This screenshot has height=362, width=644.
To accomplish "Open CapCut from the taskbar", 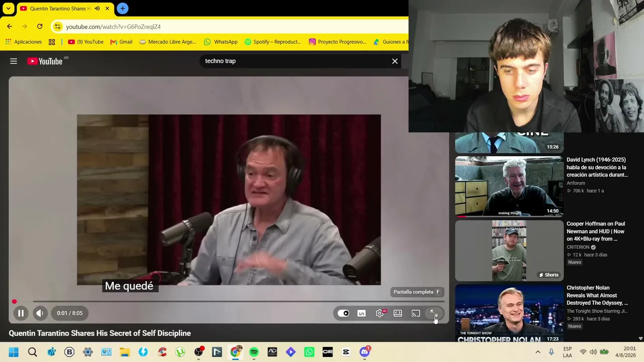I will point(346,352).
